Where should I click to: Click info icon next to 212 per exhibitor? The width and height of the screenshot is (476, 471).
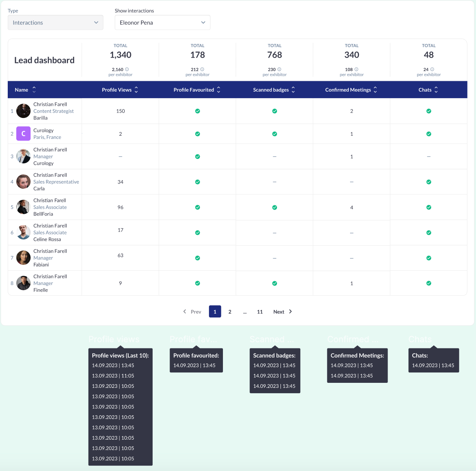pyautogui.click(x=202, y=69)
